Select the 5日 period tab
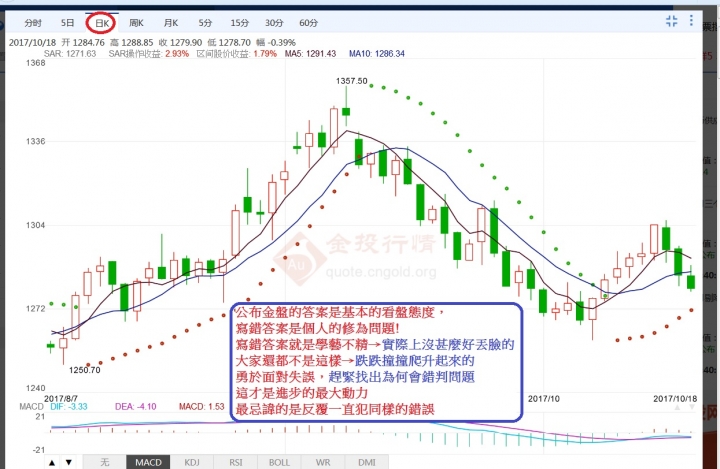This screenshot has height=469, width=720. (67, 23)
